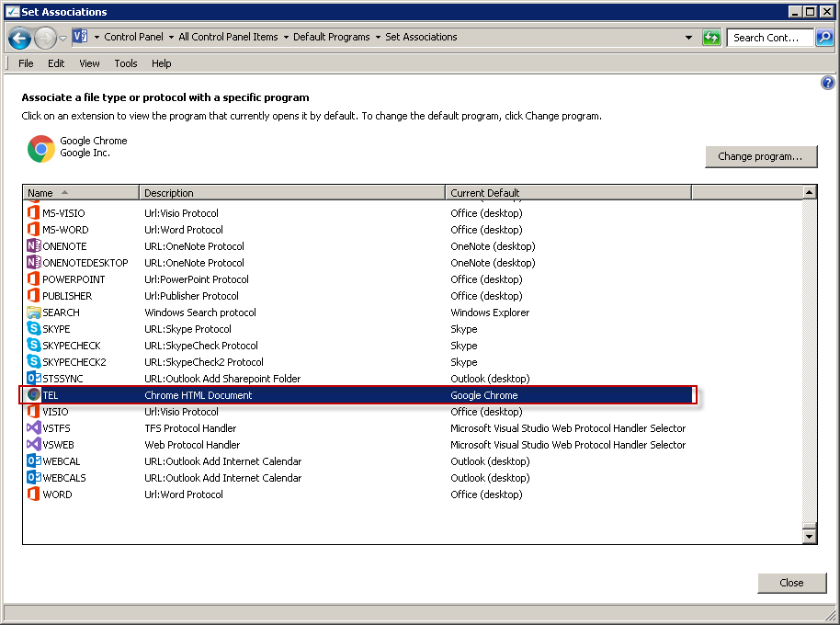Image resolution: width=840 pixels, height=625 pixels.
Task: Click the Office icon beside MS-VISIO
Action: pos(33,212)
